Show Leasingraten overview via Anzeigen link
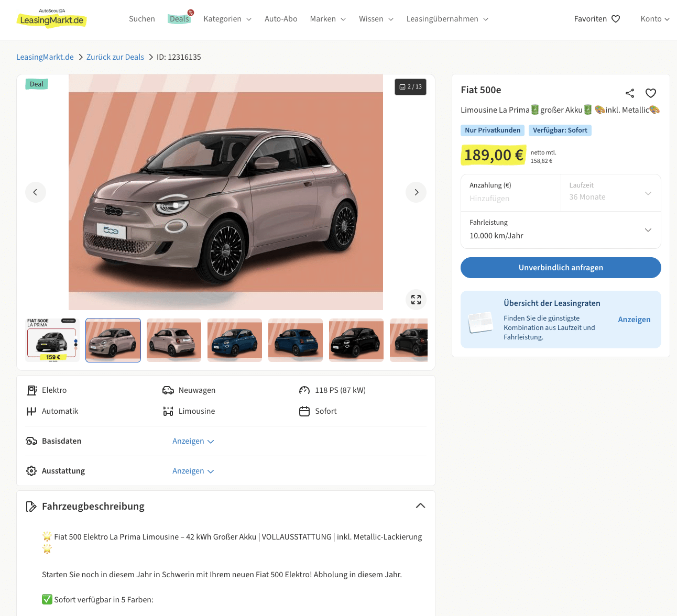This screenshot has height=616, width=677. tap(634, 320)
